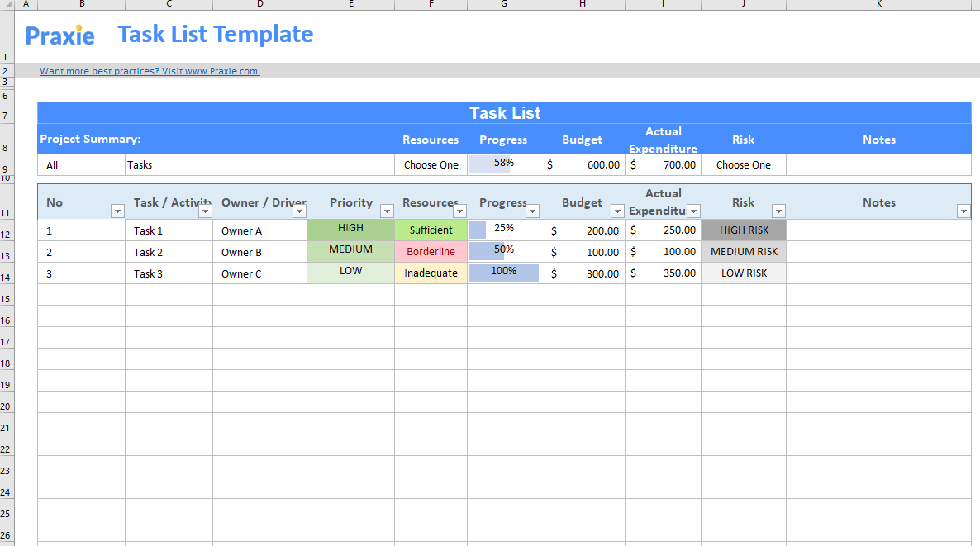Expand the Resources column filter arrow
The image size is (980, 546).
pos(459,211)
